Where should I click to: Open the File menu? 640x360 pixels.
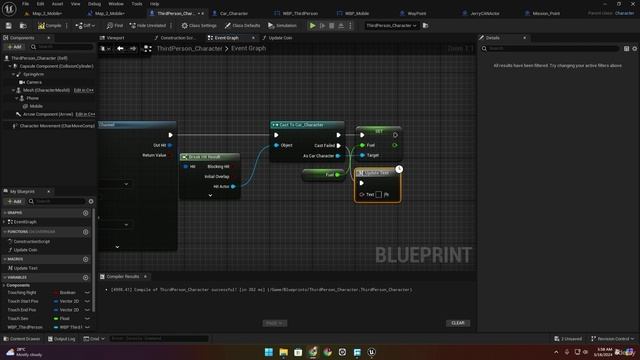(25, 4)
